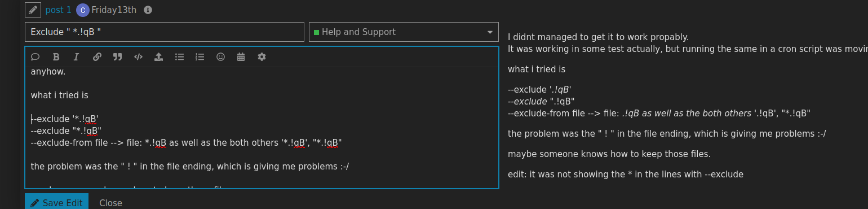Insert a bulleted list
868x209 pixels.
point(179,56)
